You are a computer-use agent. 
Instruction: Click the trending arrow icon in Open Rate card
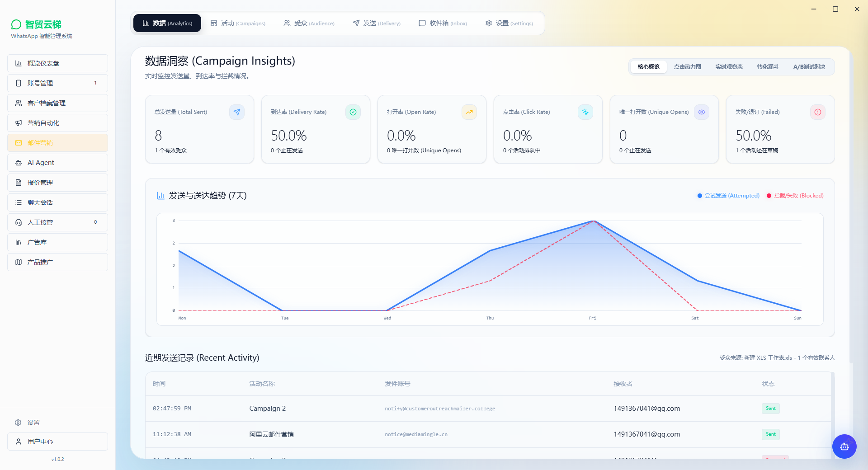[469, 112]
